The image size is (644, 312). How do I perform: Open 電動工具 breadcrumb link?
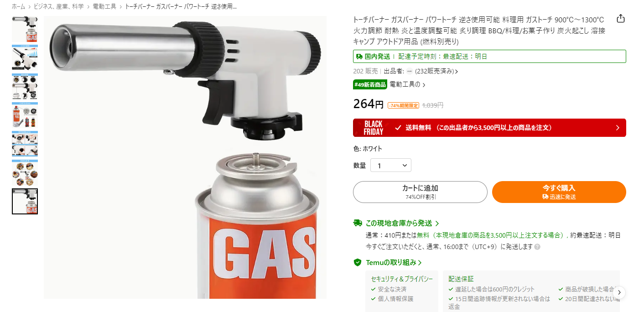coord(104,6)
